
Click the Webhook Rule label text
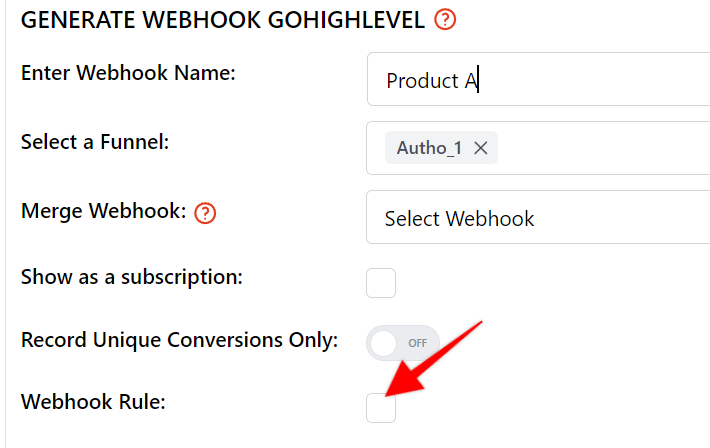click(x=93, y=402)
